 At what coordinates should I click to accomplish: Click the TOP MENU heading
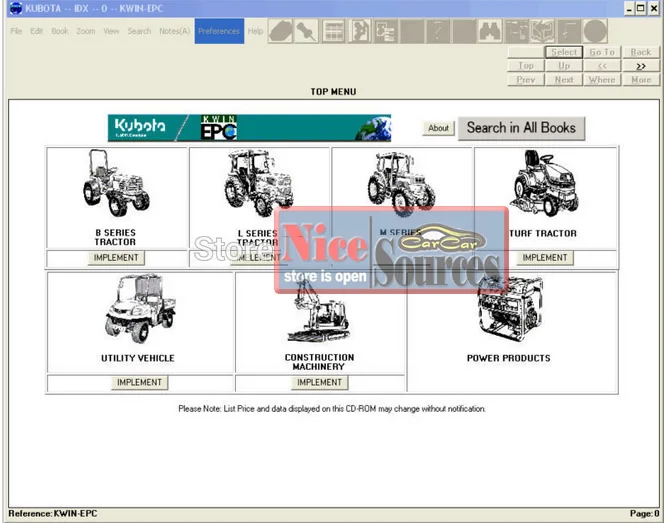333,91
